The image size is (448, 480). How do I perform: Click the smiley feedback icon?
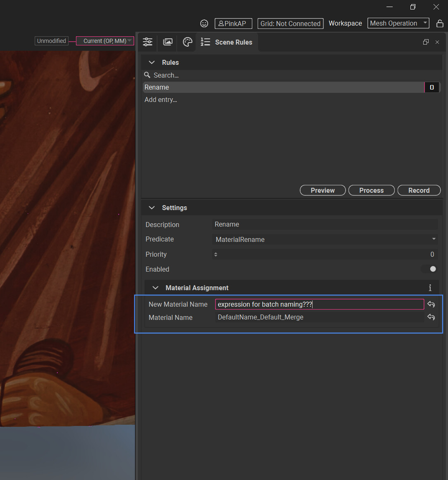click(204, 24)
